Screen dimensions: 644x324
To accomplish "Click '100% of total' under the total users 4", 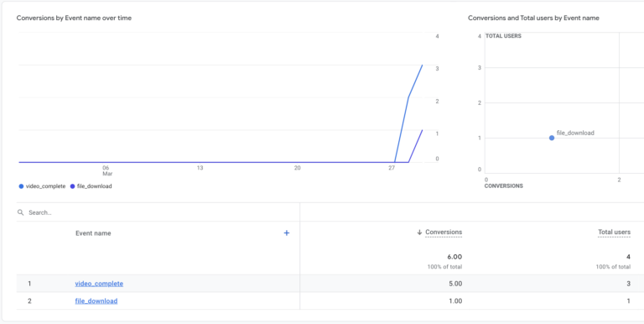I will tap(614, 267).
